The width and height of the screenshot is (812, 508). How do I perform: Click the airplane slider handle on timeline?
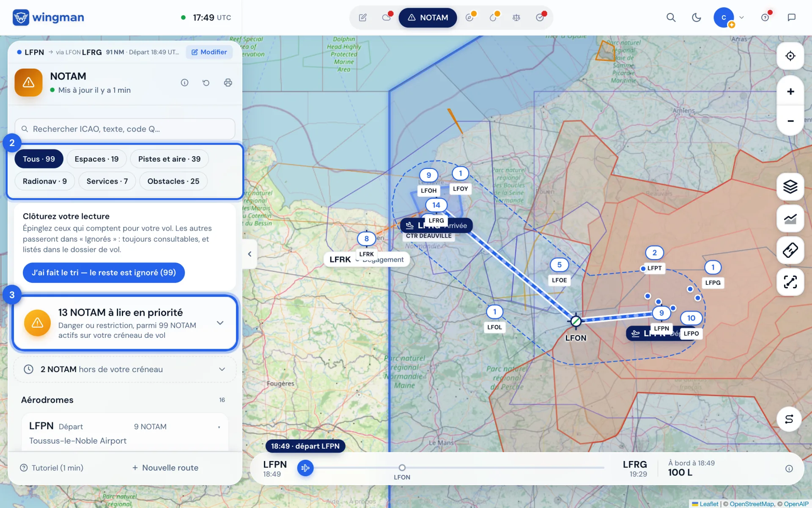pyautogui.click(x=305, y=468)
